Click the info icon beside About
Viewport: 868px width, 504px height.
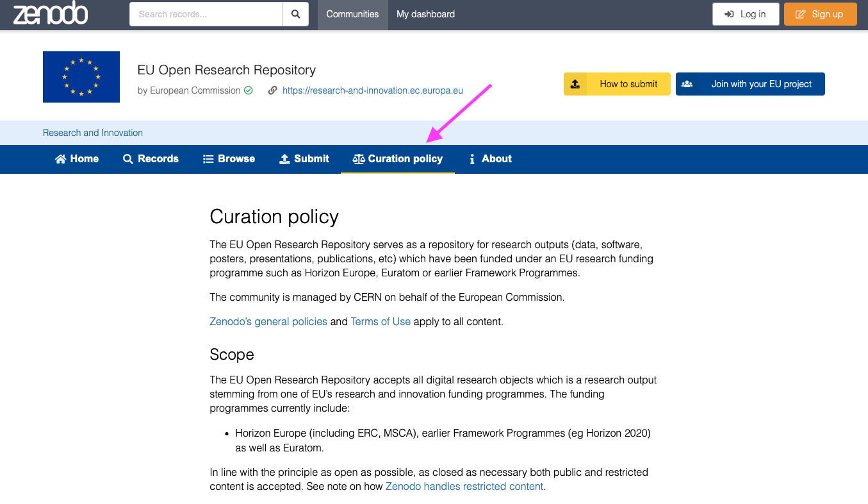coord(472,159)
